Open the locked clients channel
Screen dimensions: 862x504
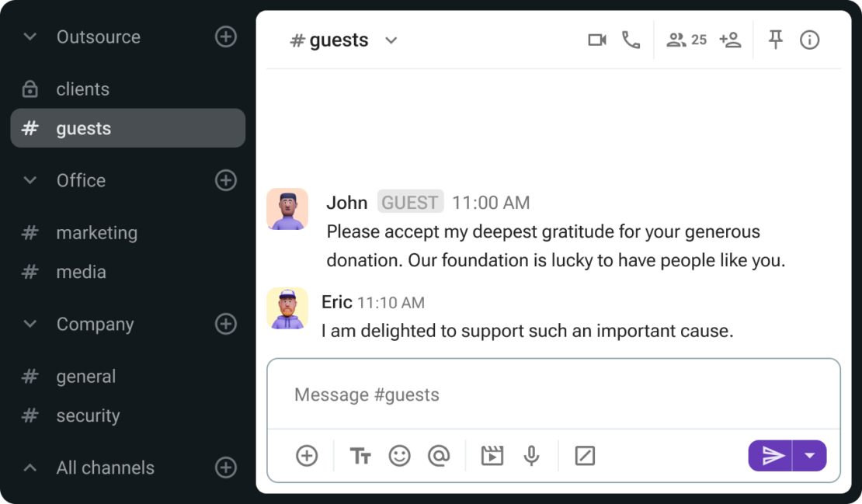click(82, 89)
